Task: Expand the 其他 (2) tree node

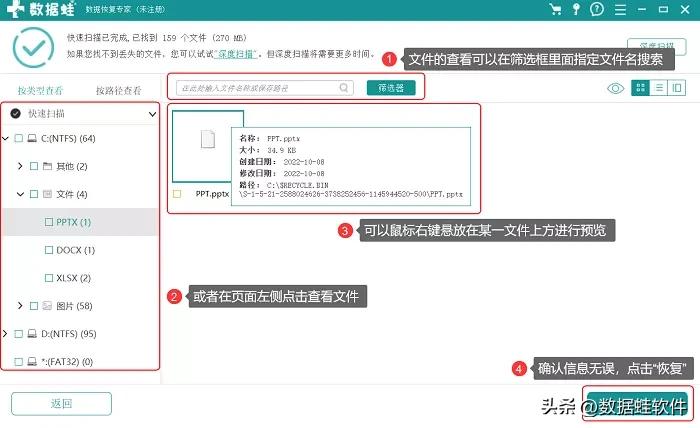Action: point(20,166)
